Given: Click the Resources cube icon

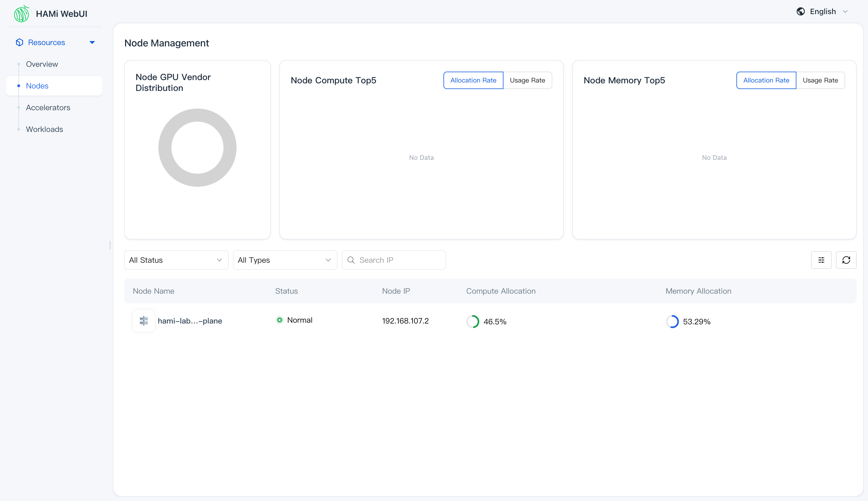Looking at the screenshot, I should (x=20, y=42).
